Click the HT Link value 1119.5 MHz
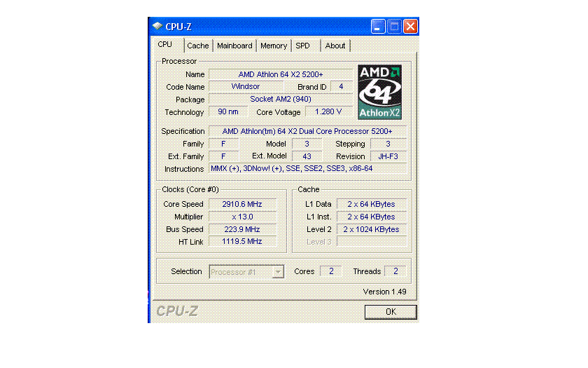Screen dimensions: 588x368 pos(242,241)
